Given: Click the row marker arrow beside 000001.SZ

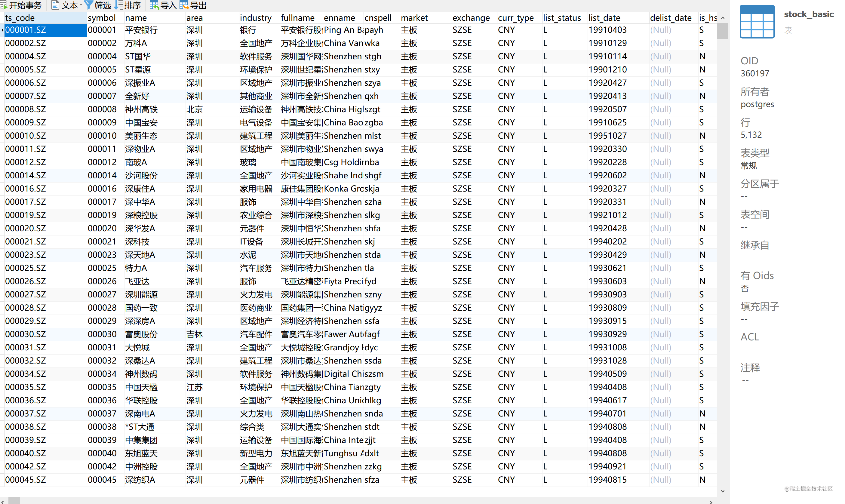Looking at the screenshot, I should click(2, 30).
